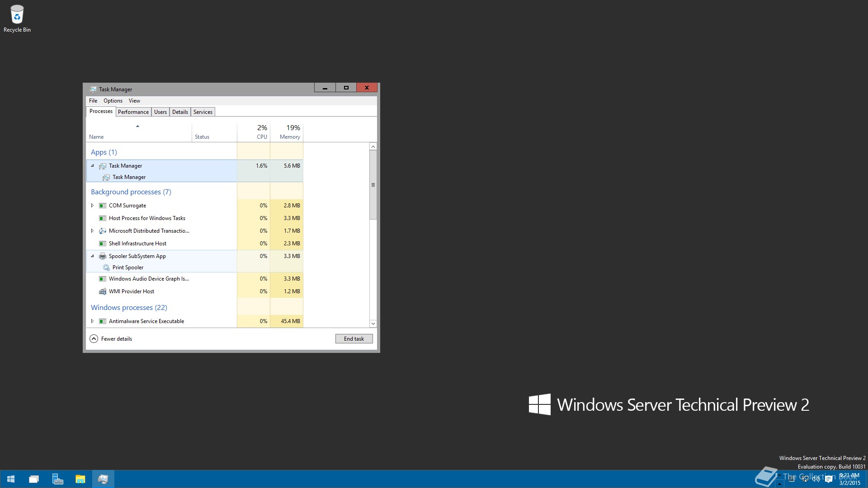Screen dimensions: 868x488
Task: Sort processes by CPU column
Action: pyautogui.click(x=254, y=132)
